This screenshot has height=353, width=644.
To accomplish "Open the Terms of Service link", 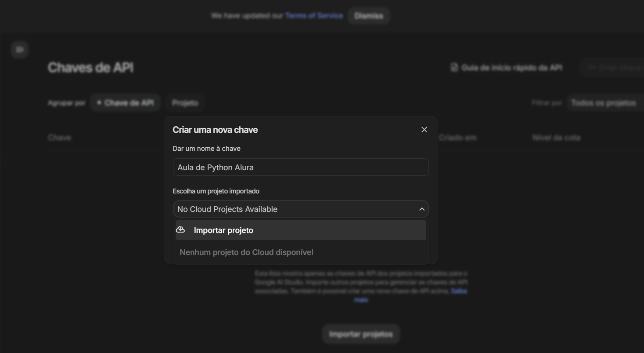I will coord(314,16).
